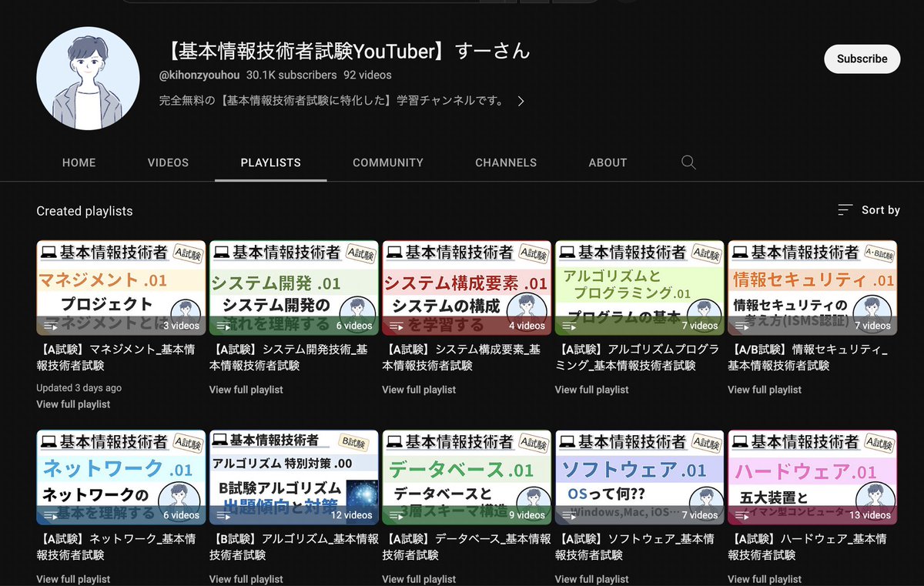
Task: Open the ソフトウェア .01 playlist thumbnail
Action: point(640,477)
